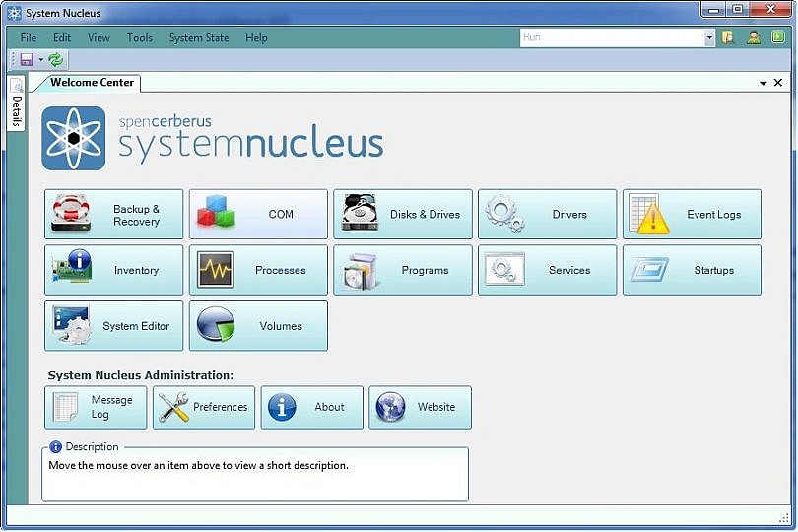Click the Programs box icon
Image resolution: width=798 pixels, height=532 pixels.
coord(361,271)
